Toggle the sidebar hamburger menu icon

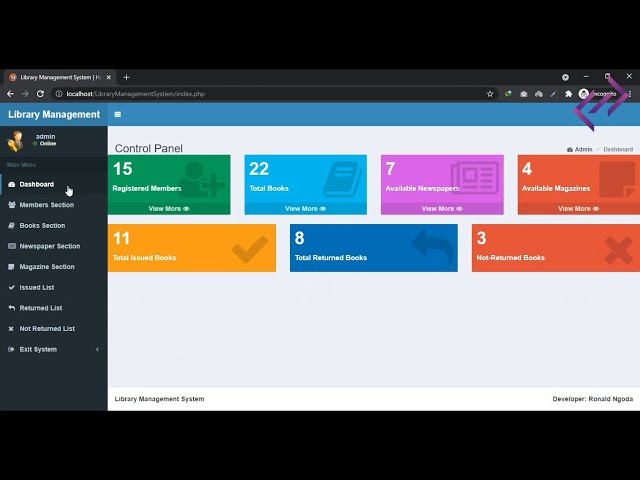coord(118,115)
